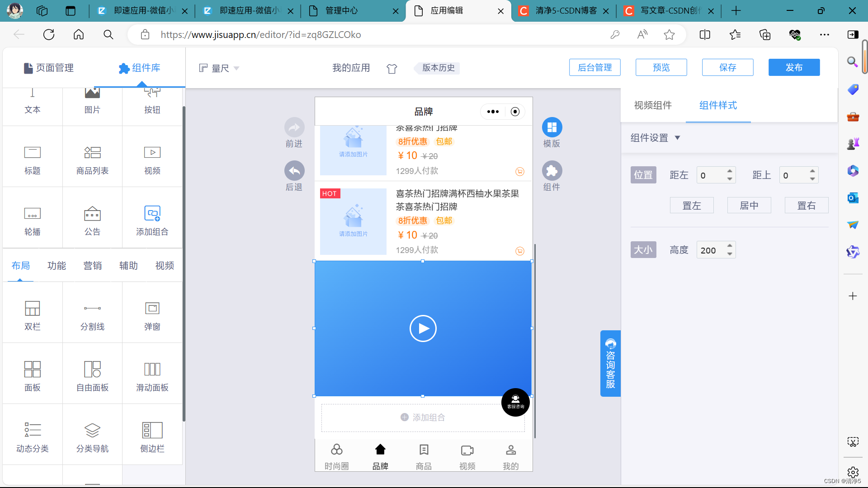
Task: Add the 自由面板 layout component
Action: (92, 375)
